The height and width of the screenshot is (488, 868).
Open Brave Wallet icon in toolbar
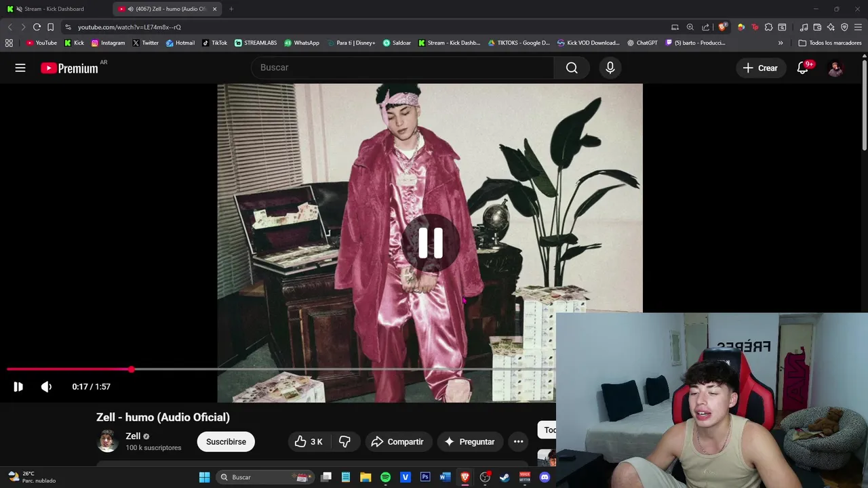(x=817, y=27)
